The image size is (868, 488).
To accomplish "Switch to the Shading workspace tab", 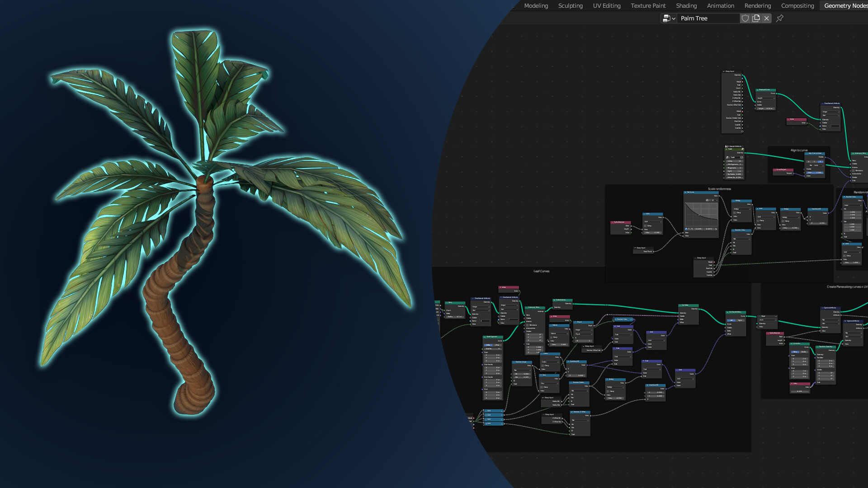I will (x=686, y=5).
